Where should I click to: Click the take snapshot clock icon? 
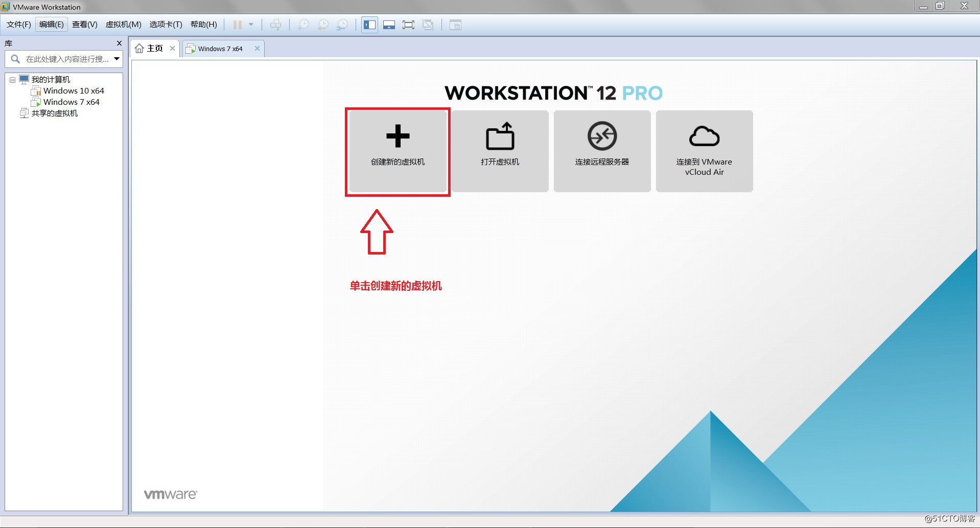(304, 25)
